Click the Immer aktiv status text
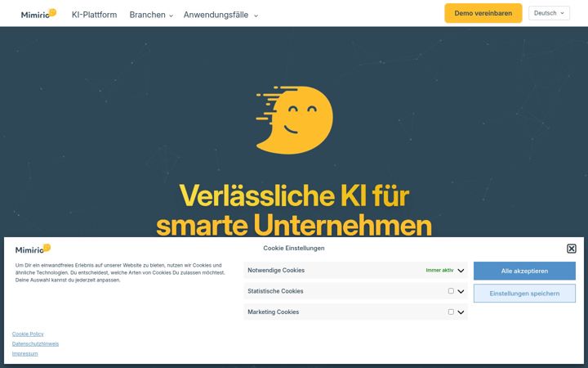This screenshot has height=368, width=588. coord(439,270)
